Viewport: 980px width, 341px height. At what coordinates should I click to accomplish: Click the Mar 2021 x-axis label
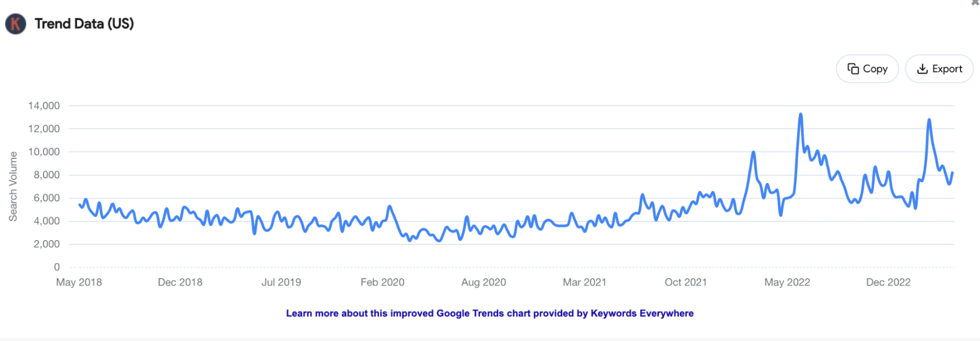[584, 282]
